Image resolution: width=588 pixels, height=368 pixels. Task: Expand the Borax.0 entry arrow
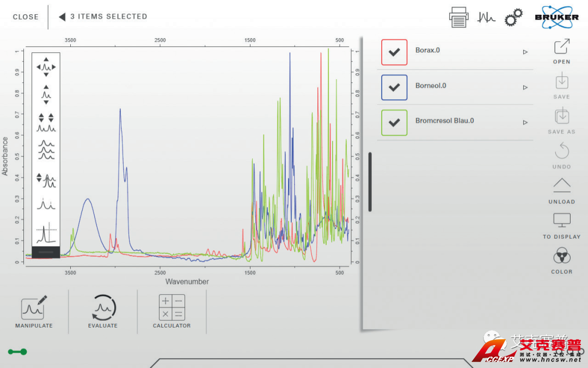click(525, 52)
